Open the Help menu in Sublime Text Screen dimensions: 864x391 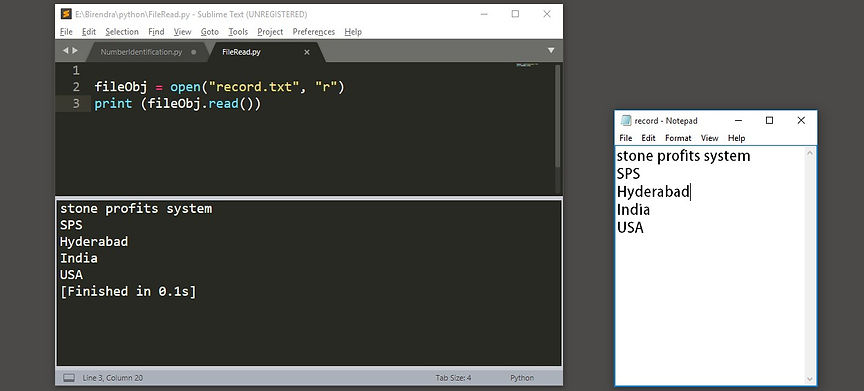pos(353,32)
